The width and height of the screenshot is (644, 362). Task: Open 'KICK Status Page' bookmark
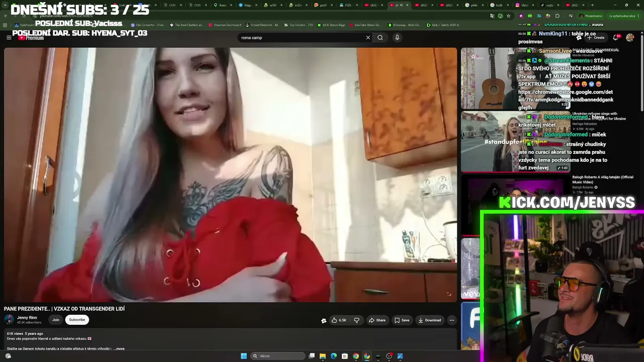[333, 25]
